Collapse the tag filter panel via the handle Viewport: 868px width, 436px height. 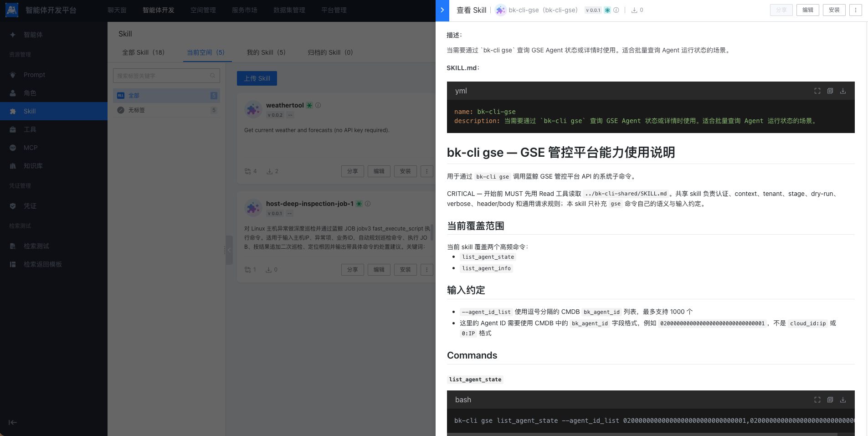[x=229, y=250]
